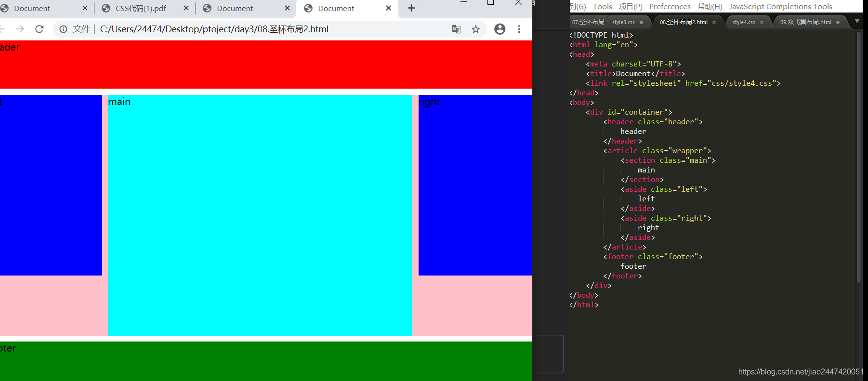Image resolution: width=868 pixels, height=381 pixels.
Task: Open the Preferences menu
Action: (670, 7)
